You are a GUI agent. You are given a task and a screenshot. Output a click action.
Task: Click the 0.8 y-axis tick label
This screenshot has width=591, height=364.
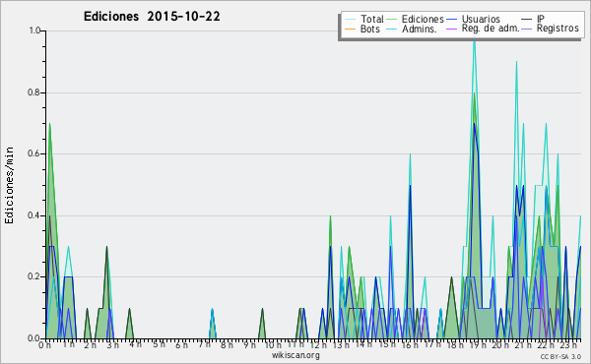pyautogui.click(x=34, y=92)
